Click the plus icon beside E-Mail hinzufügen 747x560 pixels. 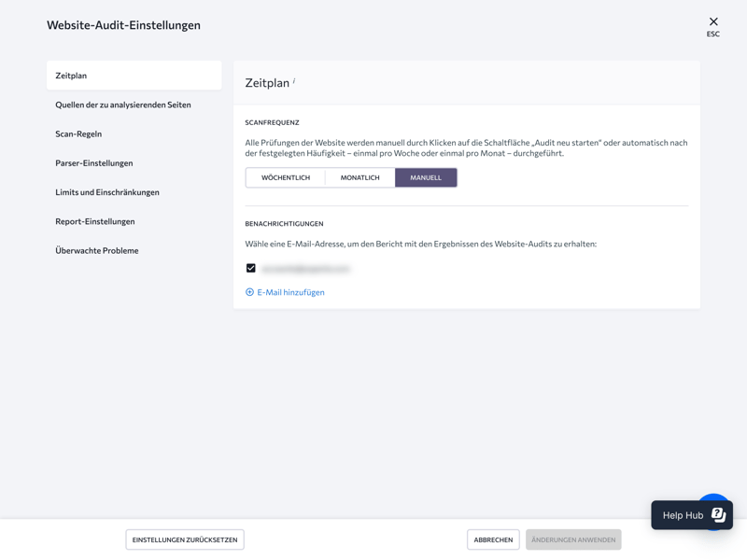(x=249, y=292)
